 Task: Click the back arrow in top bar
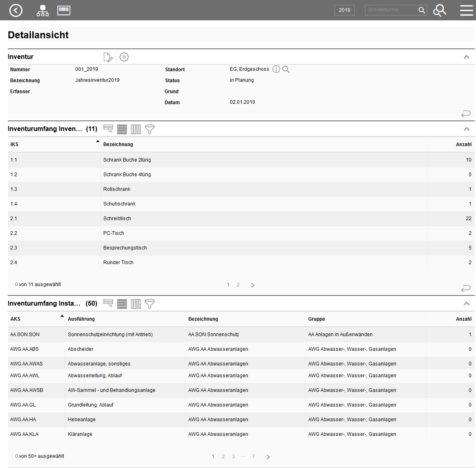click(16, 10)
